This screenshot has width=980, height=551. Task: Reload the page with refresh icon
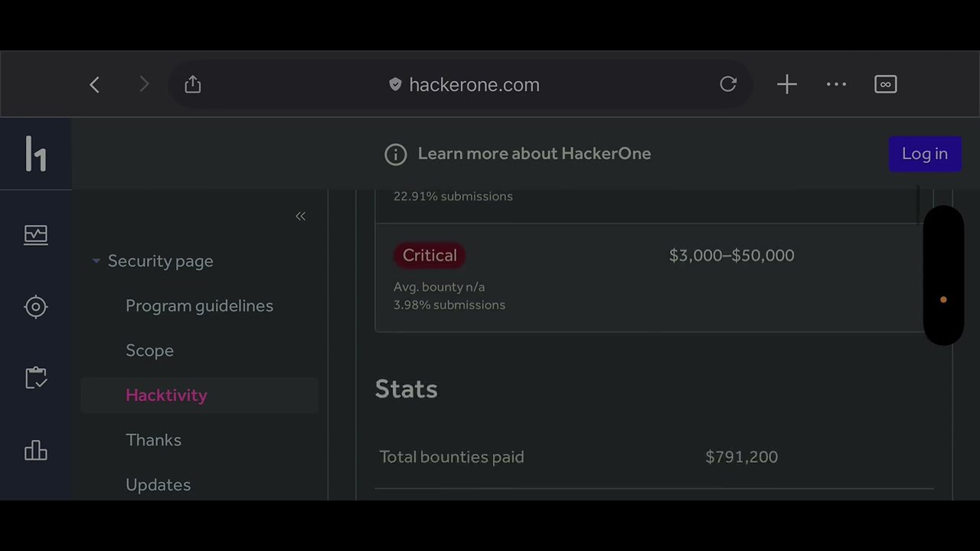click(x=728, y=84)
